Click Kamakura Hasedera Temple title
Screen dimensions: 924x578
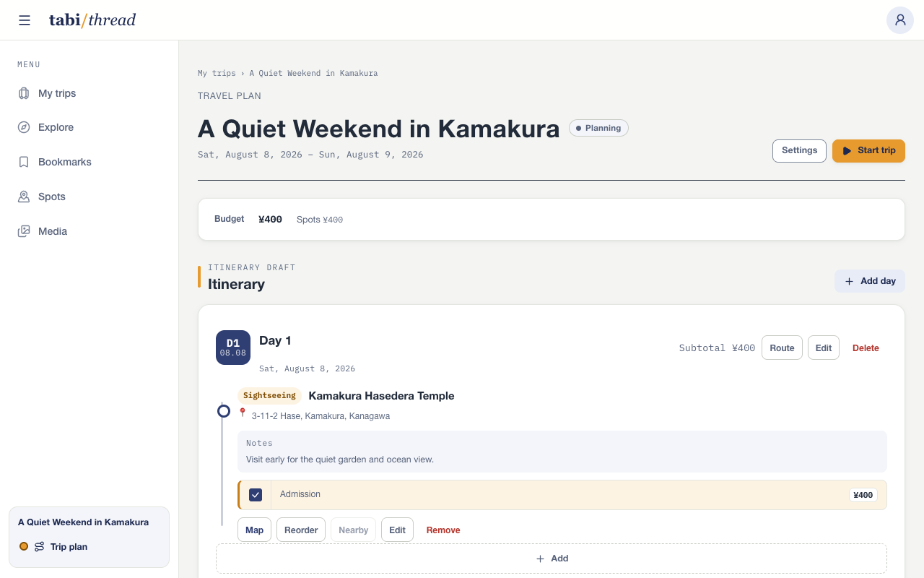coord(381,396)
